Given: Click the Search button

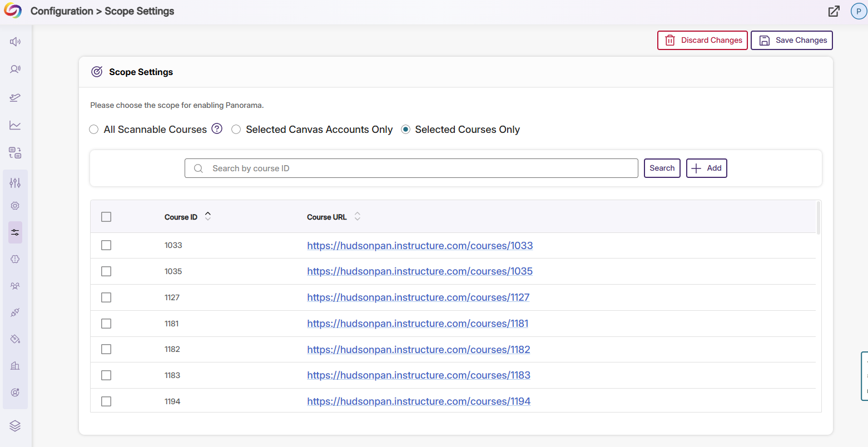Looking at the screenshot, I should tap(662, 168).
